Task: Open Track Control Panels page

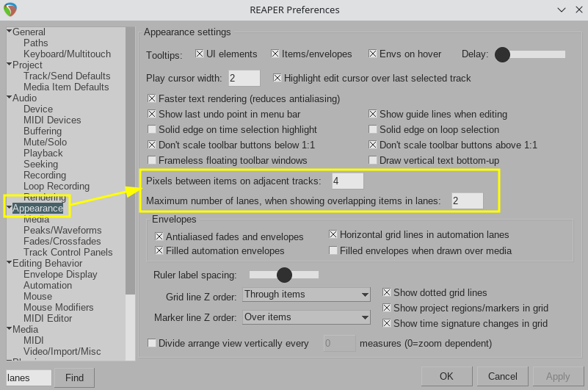Action: pos(68,252)
